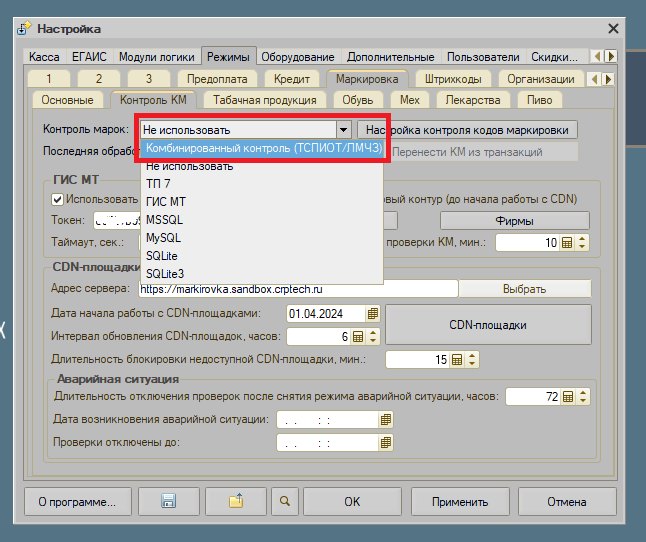Click the 'Перенести КМ из транзакций' button
Viewport: 646px width, 542px height.
click(481, 152)
